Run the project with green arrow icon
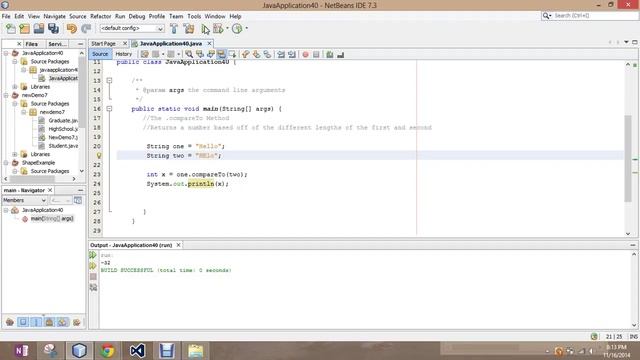This screenshot has width=640, height=360. click(205, 29)
